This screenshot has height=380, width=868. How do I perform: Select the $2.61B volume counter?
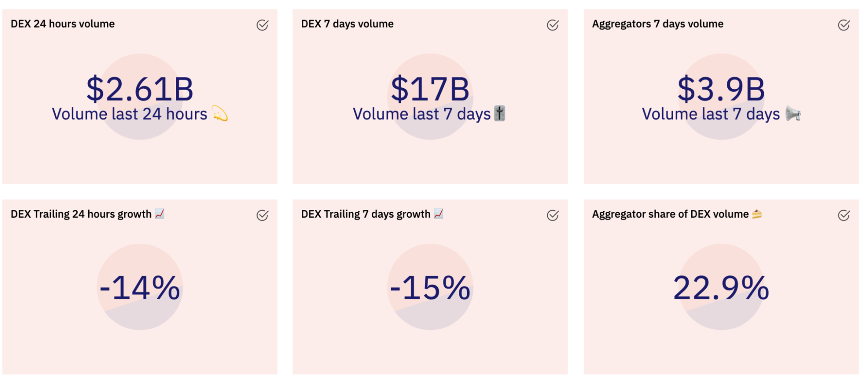coord(140,89)
